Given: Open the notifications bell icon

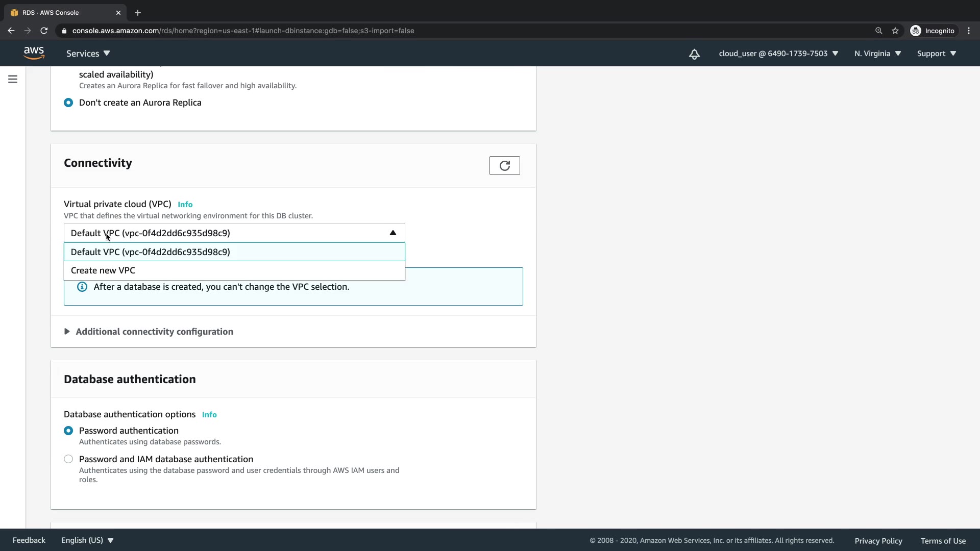Looking at the screenshot, I should pos(694,54).
